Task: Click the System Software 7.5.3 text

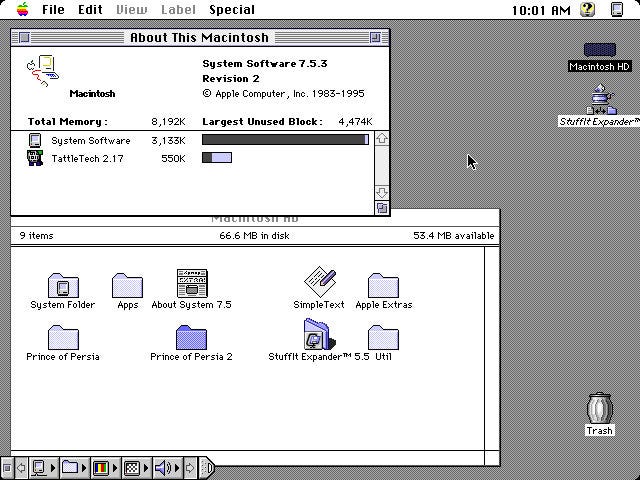Action: coord(264,64)
